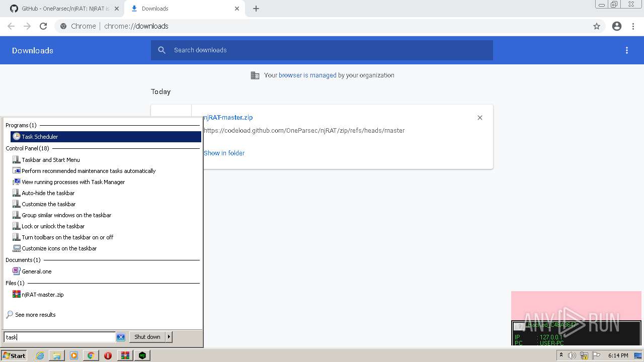The image size is (644, 362).
Task: Show hidden system tray icons
Action: pyautogui.click(x=561, y=355)
